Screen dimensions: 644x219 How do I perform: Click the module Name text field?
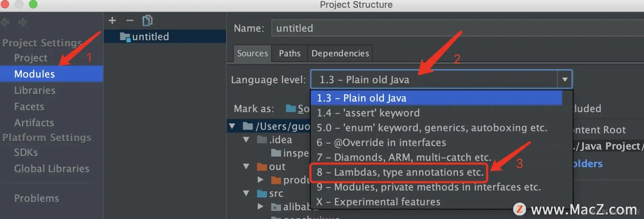457,28
